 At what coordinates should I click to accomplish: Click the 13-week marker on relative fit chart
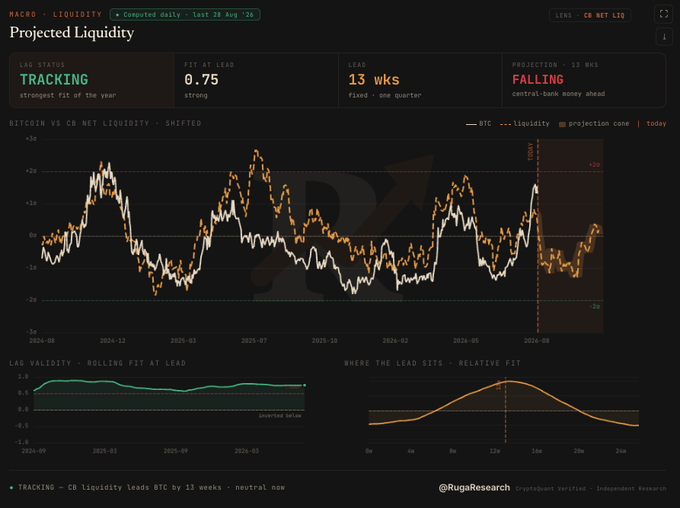pos(505,410)
